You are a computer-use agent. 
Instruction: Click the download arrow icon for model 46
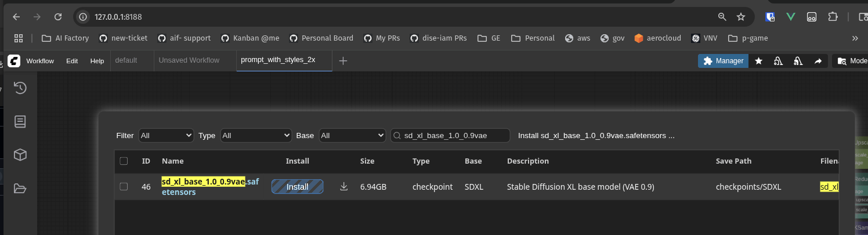tap(344, 186)
